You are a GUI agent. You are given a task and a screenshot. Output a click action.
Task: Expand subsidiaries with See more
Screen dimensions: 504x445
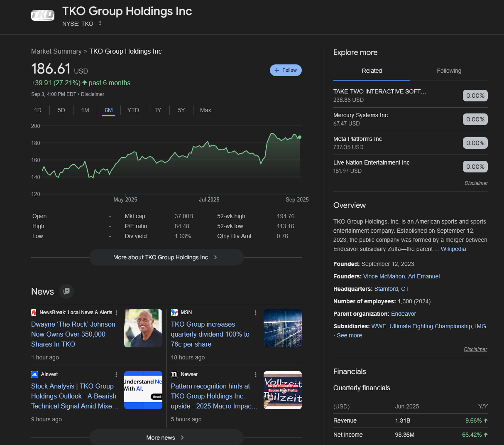(349, 335)
